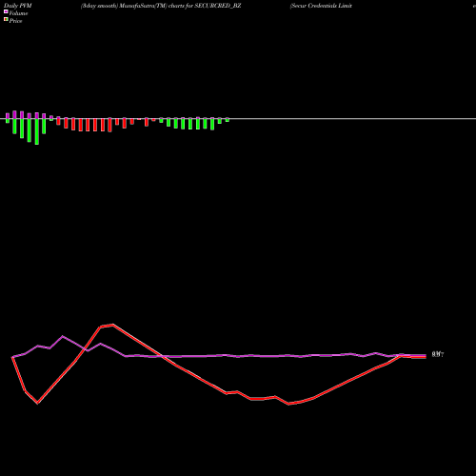Click the peak of the red price line
Screen dimensions: 476x476
(x=113, y=325)
